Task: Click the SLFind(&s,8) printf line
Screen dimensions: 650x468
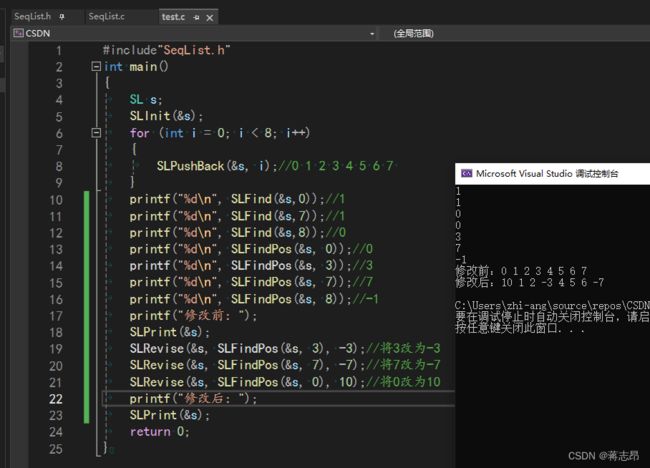Action: coord(238,233)
